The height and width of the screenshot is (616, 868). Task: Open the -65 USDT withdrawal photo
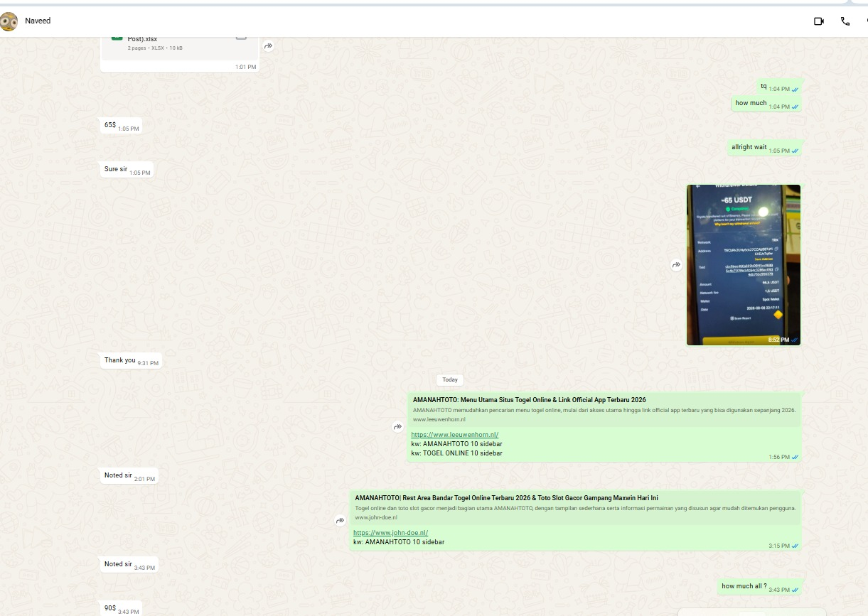click(744, 265)
